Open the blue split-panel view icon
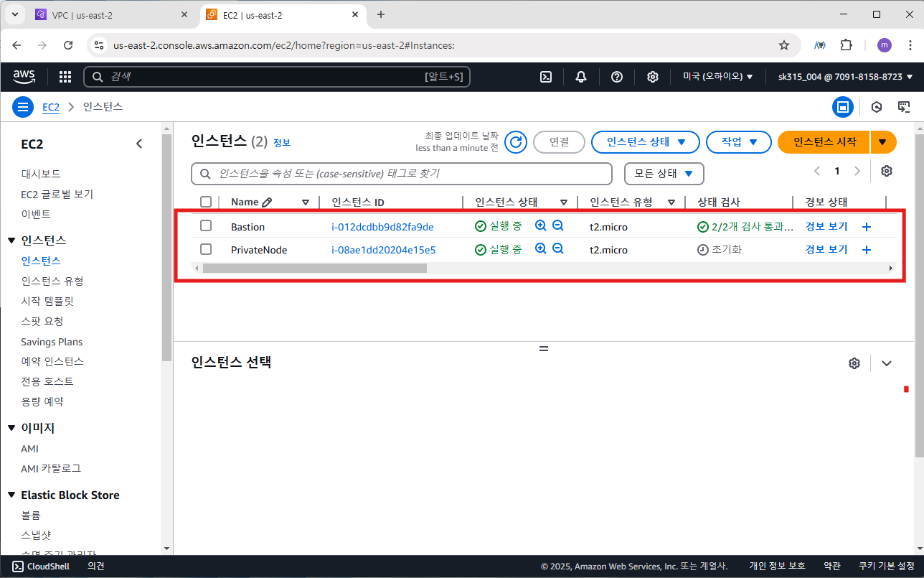 tap(843, 107)
